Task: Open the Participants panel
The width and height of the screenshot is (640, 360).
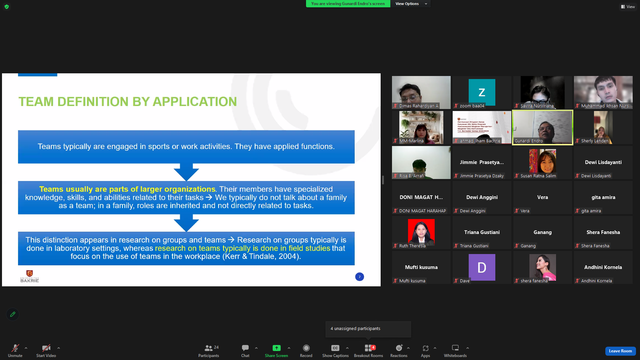Action: click(x=209, y=350)
